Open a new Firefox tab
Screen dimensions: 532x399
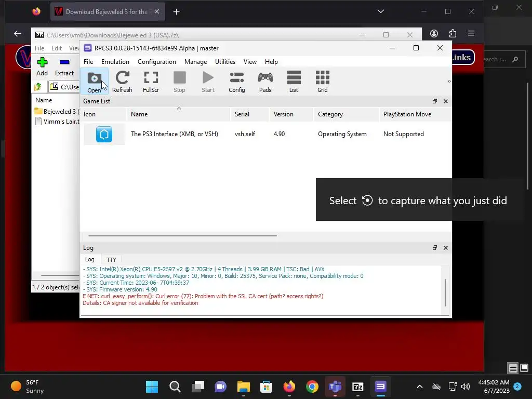[177, 12]
